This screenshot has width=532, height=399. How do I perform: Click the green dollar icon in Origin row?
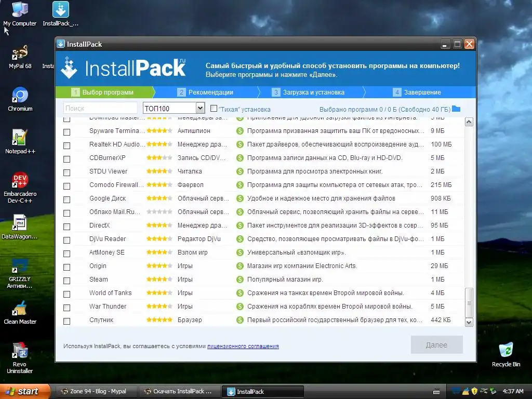pyautogui.click(x=240, y=266)
